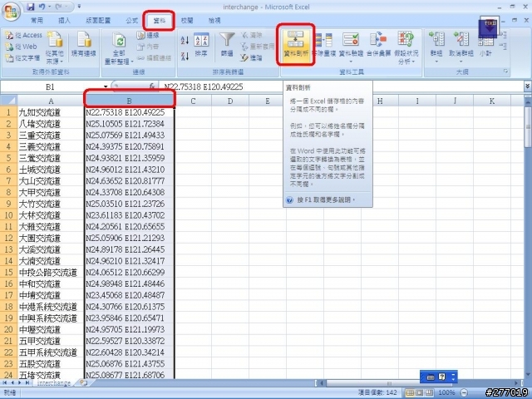Expand the formula bar
The width and height of the screenshot is (532, 399).
(527, 86)
